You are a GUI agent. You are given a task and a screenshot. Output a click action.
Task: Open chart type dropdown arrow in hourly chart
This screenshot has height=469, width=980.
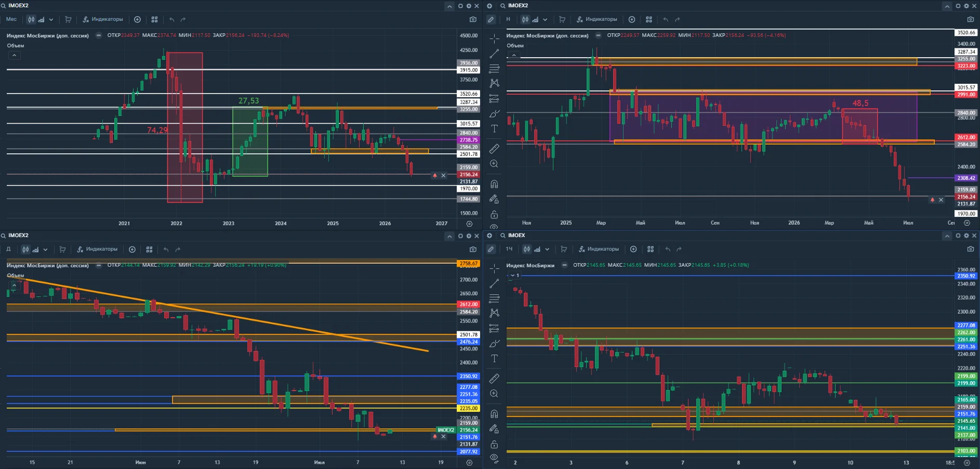click(x=547, y=249)
